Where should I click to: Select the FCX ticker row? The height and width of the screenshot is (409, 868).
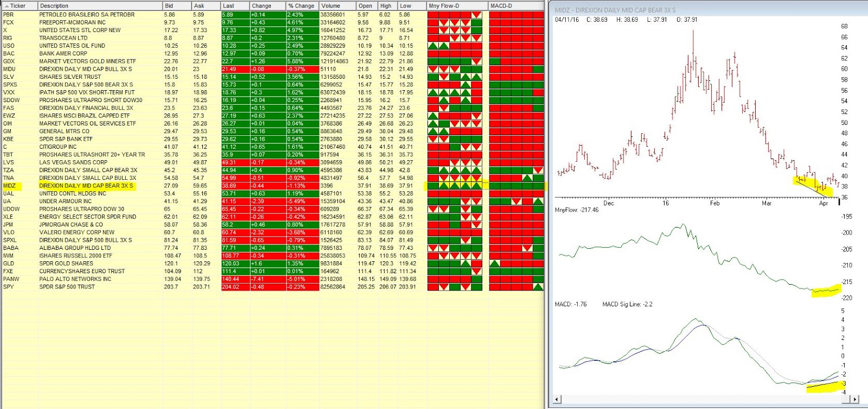tap(8, 22)
